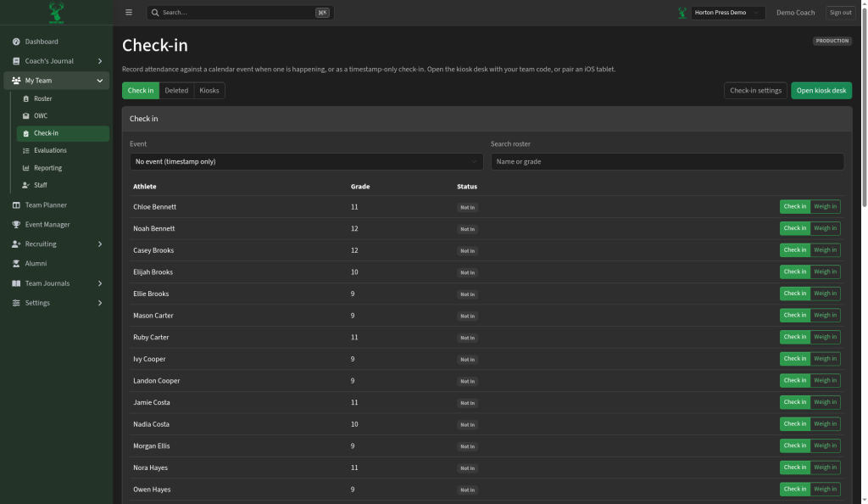
Task: Open Check-in settings
Action: click(x=755, y=90)
